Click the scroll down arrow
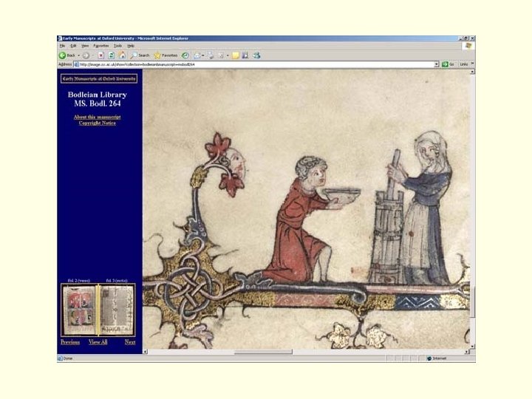This screenshot has height=399, width=532. 473,347
